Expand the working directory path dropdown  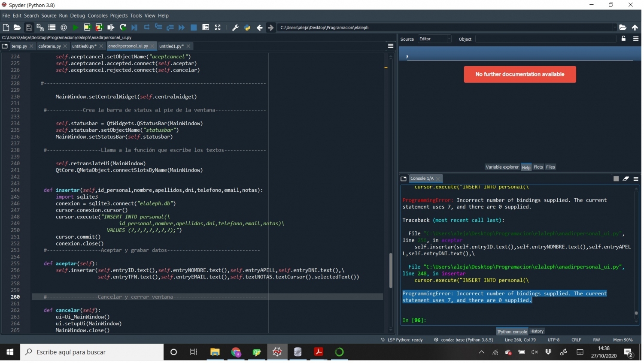614,27
